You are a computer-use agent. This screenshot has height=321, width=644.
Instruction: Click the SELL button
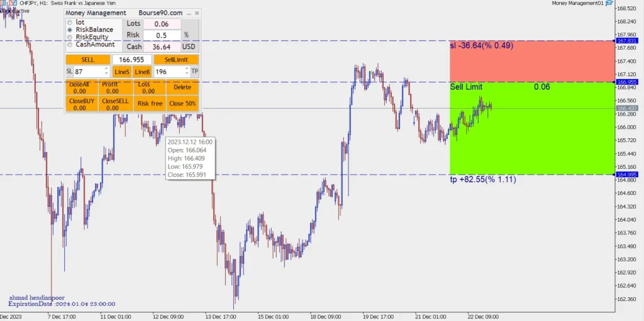tap(88, 60)
